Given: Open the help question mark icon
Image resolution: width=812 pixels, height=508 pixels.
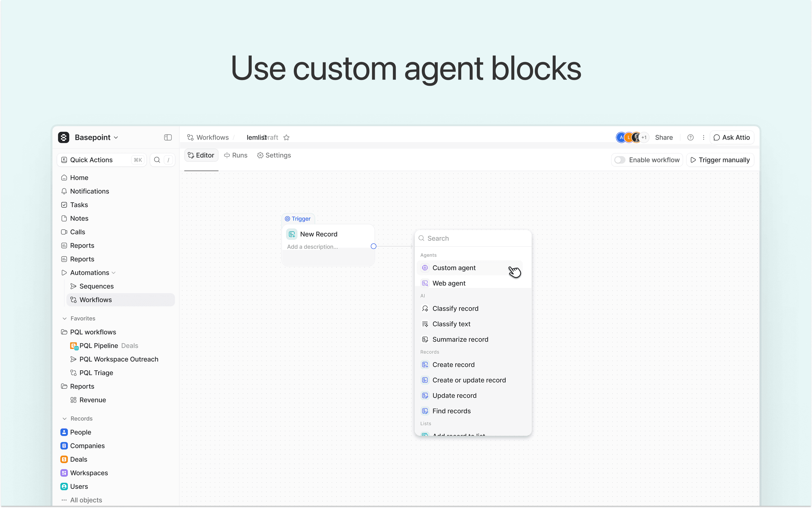Looking at the screenshot, I should pos(691,137).
